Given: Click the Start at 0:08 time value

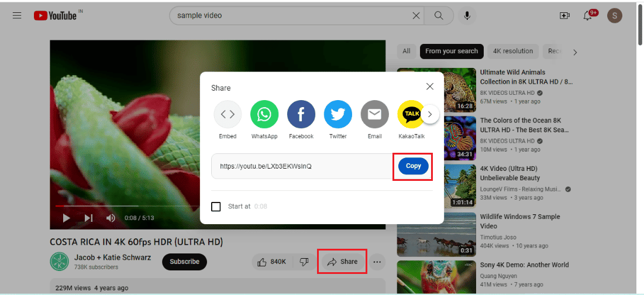Looking at the screenshot, I should tap(260, 206).
